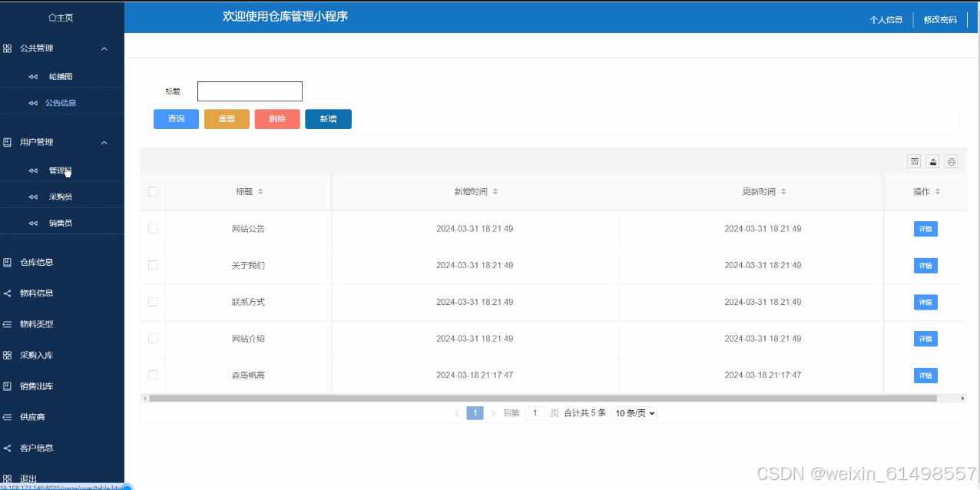
Task: Open 详情 for the 关于我们 row
Action: [925, 266]
